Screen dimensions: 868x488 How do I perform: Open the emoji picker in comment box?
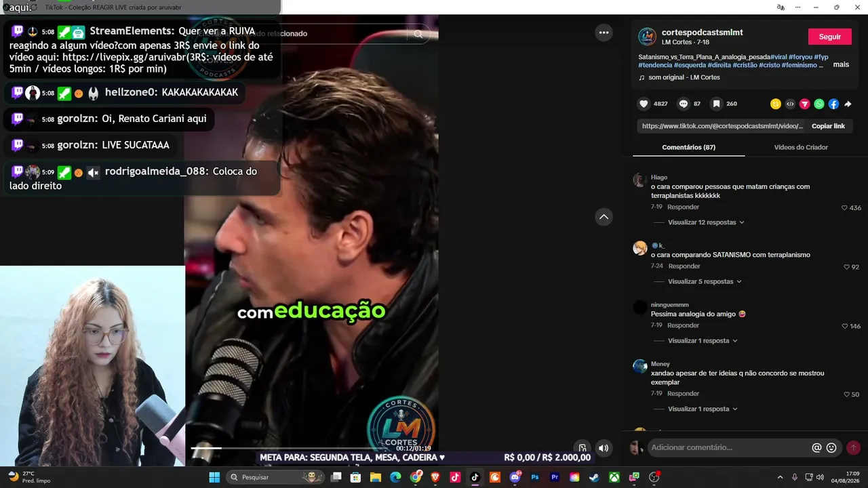(x=831, y=448)
